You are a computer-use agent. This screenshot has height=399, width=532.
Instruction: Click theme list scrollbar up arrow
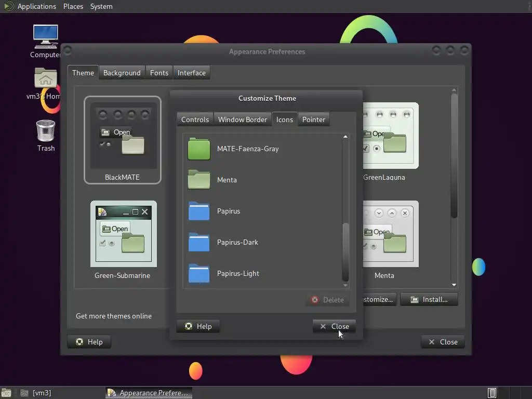[454, 90]
